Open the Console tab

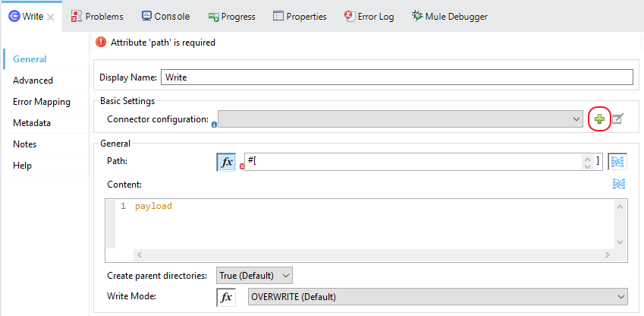click(x=165, y=17)
